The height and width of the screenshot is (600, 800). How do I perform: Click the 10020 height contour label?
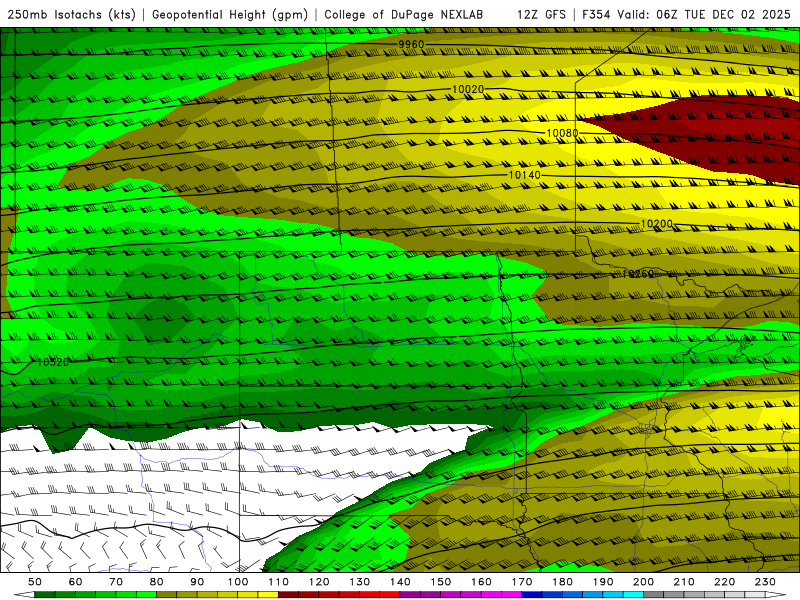click(468, 89)
